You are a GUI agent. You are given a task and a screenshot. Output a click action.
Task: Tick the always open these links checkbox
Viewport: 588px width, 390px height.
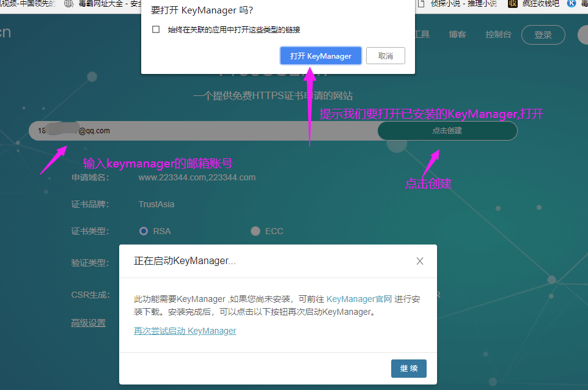coord(156,29)
